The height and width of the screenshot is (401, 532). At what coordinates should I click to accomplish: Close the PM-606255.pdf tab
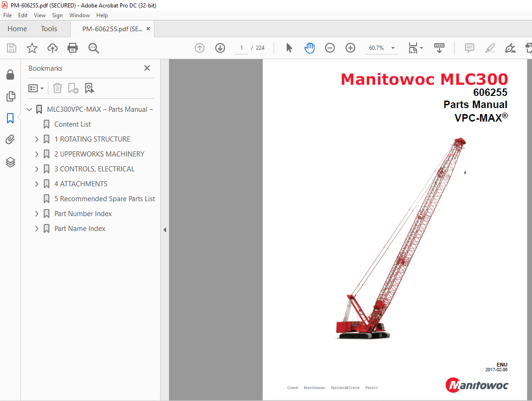148,29
